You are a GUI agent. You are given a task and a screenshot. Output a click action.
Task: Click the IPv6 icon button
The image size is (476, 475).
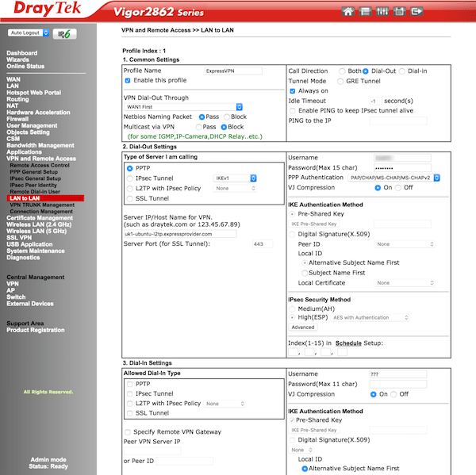click(x=64, y=34)
